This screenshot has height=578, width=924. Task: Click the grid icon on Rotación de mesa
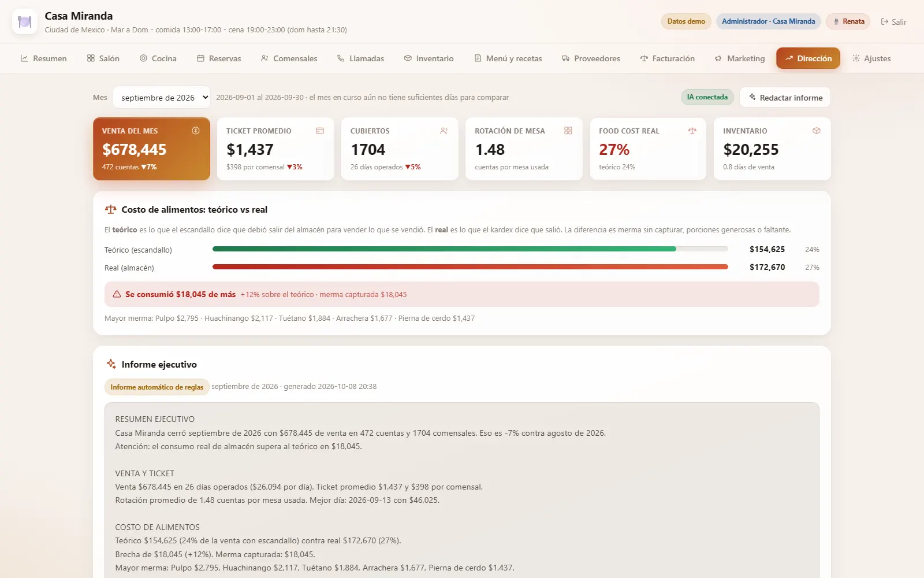coord(568,131)
